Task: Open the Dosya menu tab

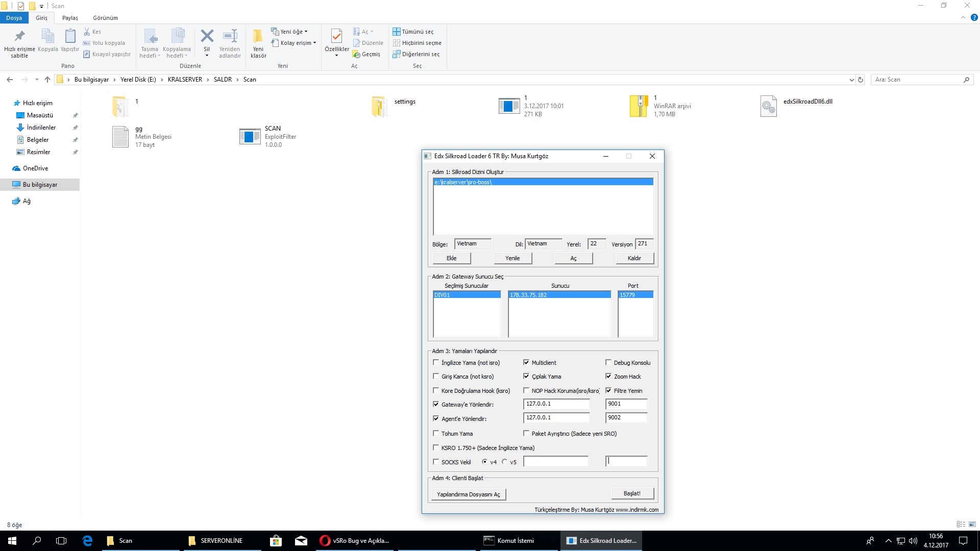Action: click(14, 18)
